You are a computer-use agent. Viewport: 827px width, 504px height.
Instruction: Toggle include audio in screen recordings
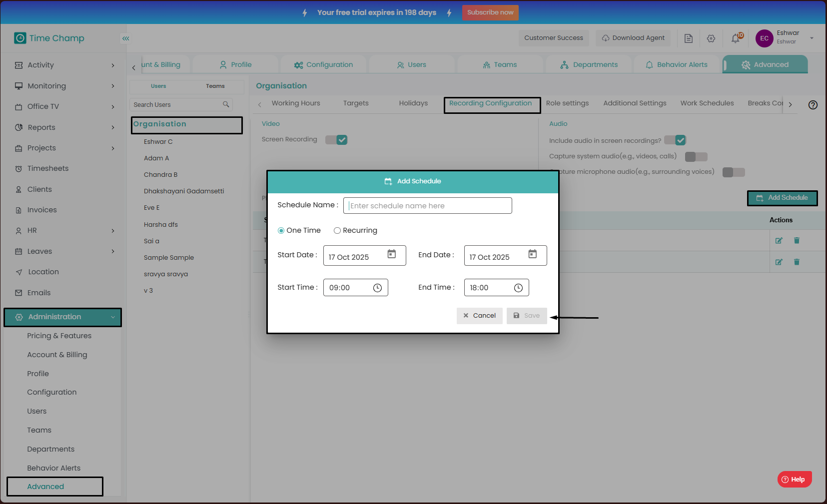pos(675,140)
